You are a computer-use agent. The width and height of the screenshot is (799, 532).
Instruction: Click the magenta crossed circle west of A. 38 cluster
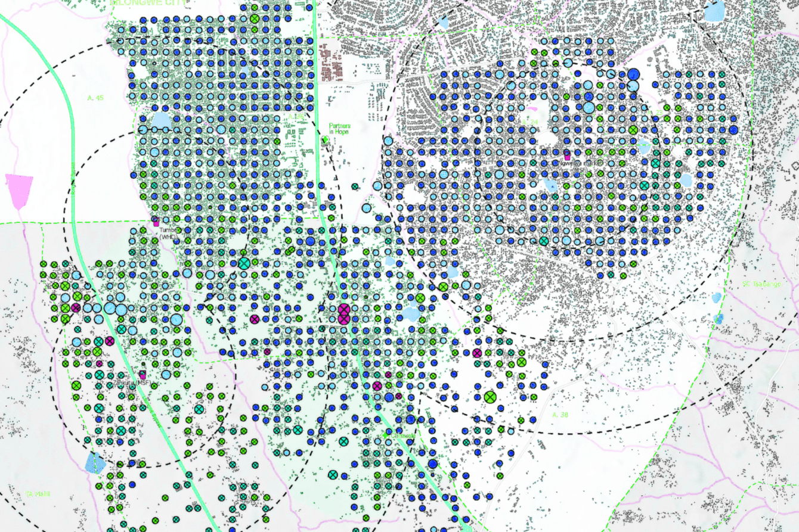pyautogui.click(x=476, y=353)
